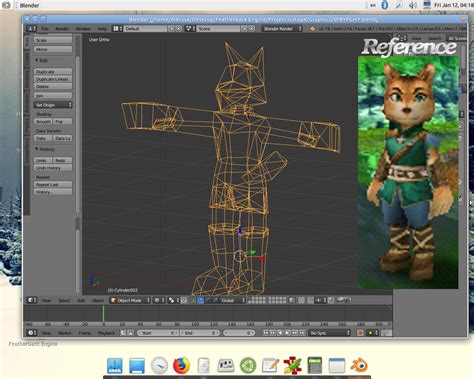Toggle the rotate manipulator button
This screenshot has height=379, width=474.
(208, 300)
